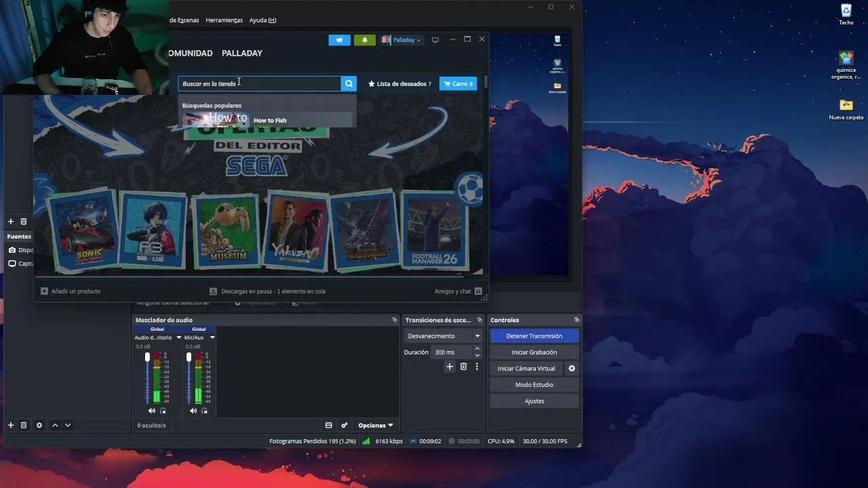
Task: Open source properties gear in sources toolbar
Action: [x=39, y=425]
